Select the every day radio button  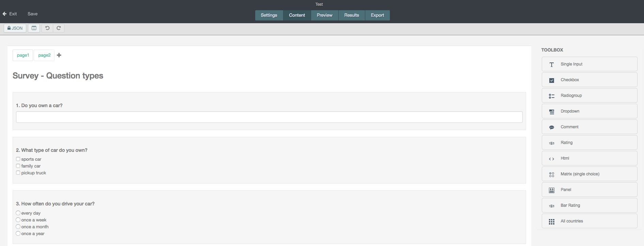click(18, 213)
